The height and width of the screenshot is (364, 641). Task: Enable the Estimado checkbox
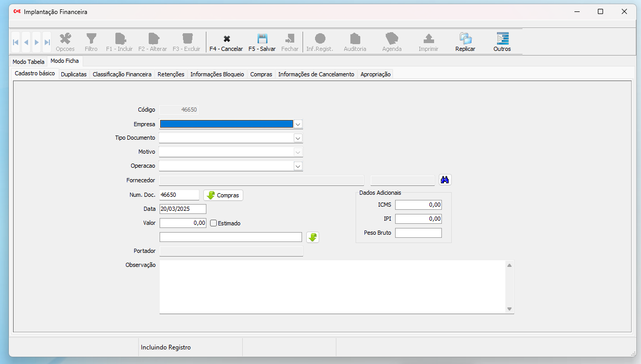213,223
